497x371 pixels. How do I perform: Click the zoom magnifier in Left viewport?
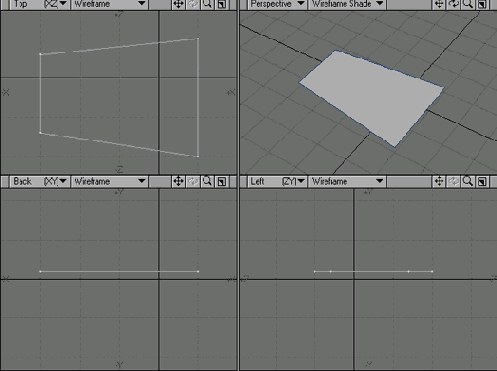pyautogui.click(x=468, y=181)
